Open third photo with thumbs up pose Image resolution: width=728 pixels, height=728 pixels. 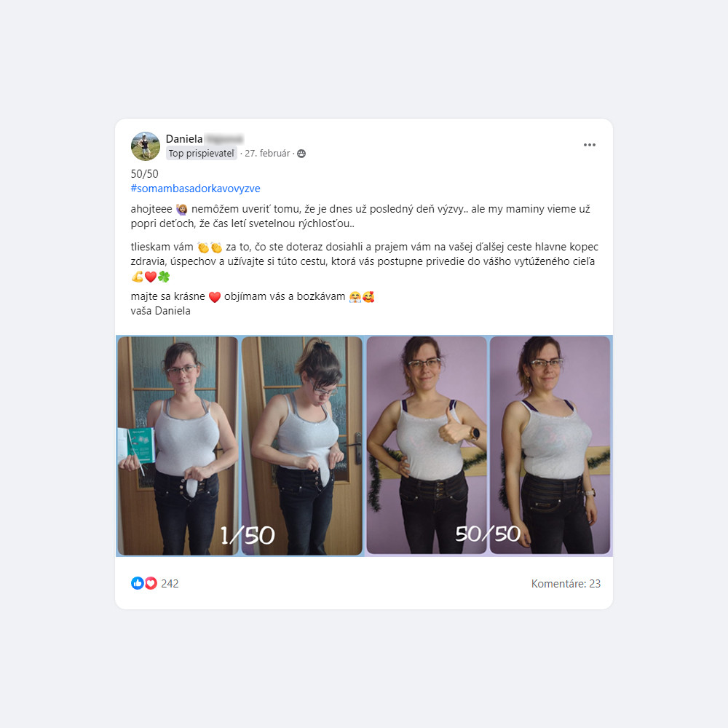[426, 445]
